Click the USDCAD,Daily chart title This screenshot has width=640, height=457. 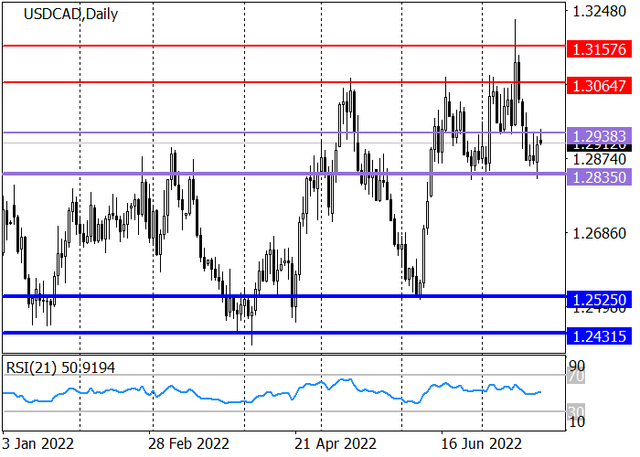[71, 14]
